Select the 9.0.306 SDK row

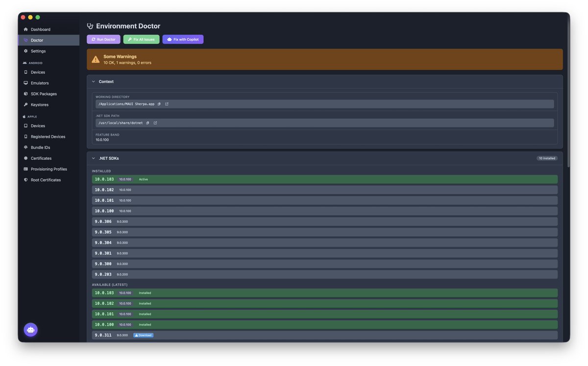324,221
